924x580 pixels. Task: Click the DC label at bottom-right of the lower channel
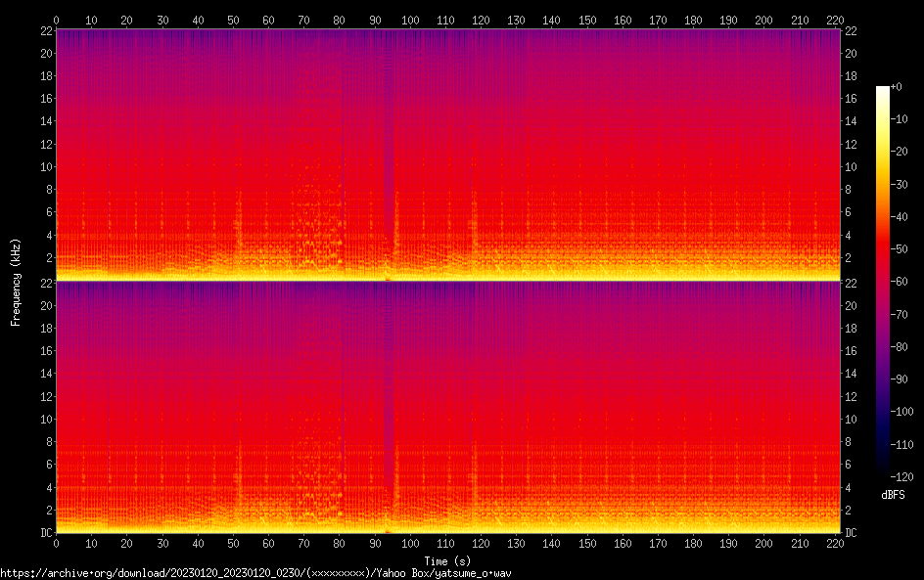coord(851,533)
